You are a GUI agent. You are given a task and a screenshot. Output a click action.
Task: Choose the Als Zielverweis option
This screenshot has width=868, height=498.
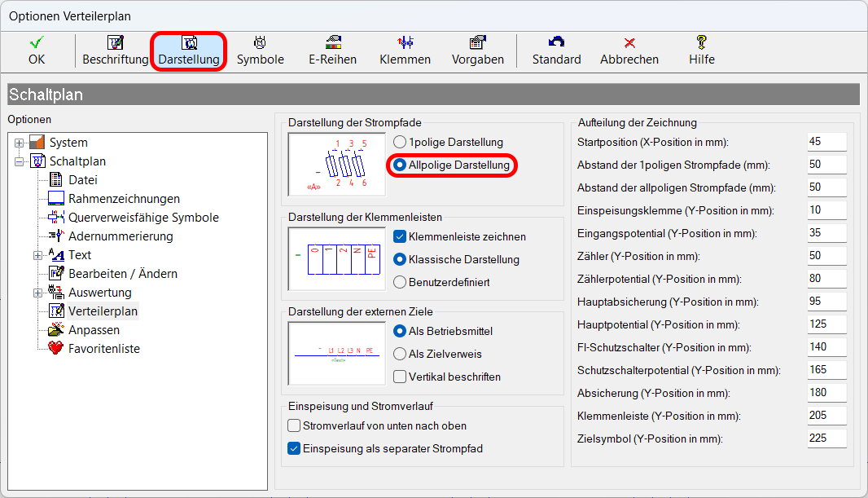click(x=400, y=354)
